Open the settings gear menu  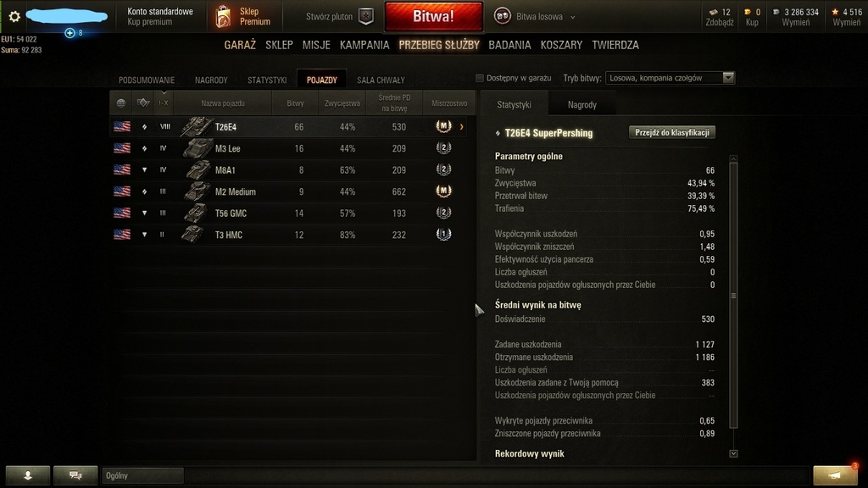coord(14,17)
